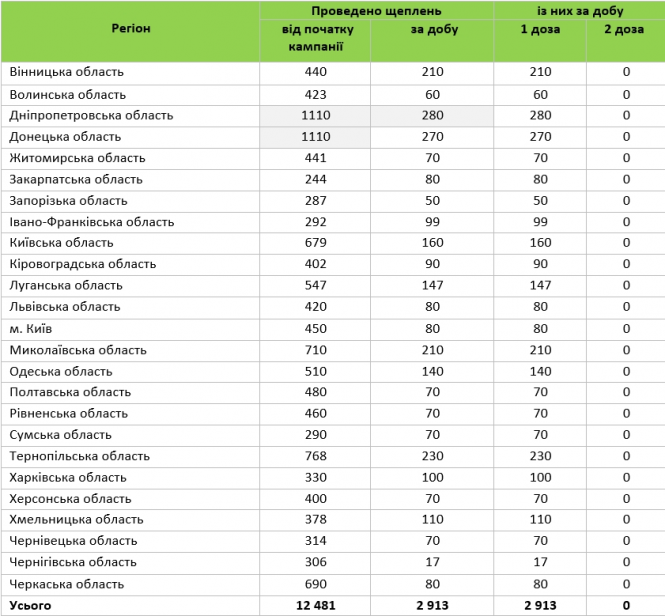The height and width of the screenshot is (616, 665).
Task: Click the 1 доза column header
Action: 540,29
